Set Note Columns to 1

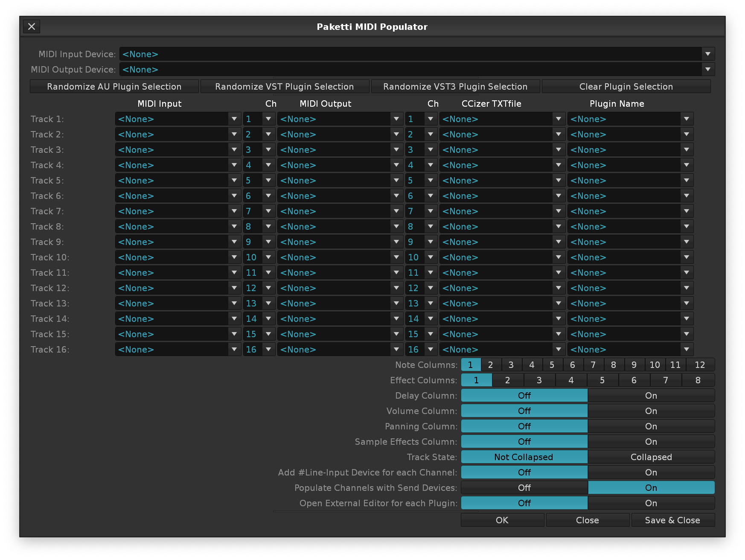(471, 365)
